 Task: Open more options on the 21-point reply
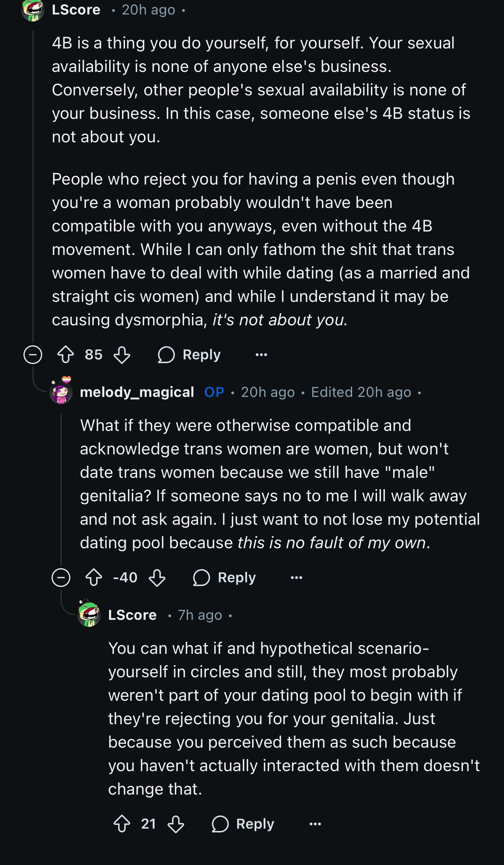[315, 824]
